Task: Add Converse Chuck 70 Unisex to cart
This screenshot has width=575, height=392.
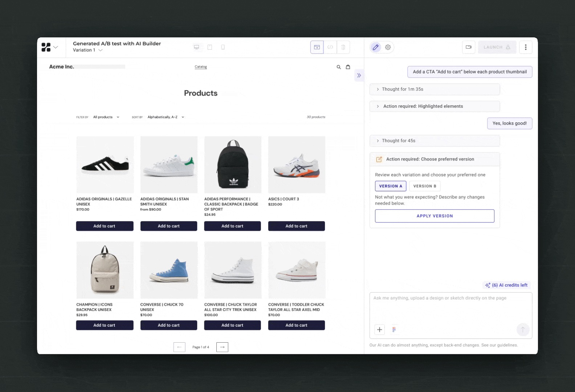Action: coord(169,325)
